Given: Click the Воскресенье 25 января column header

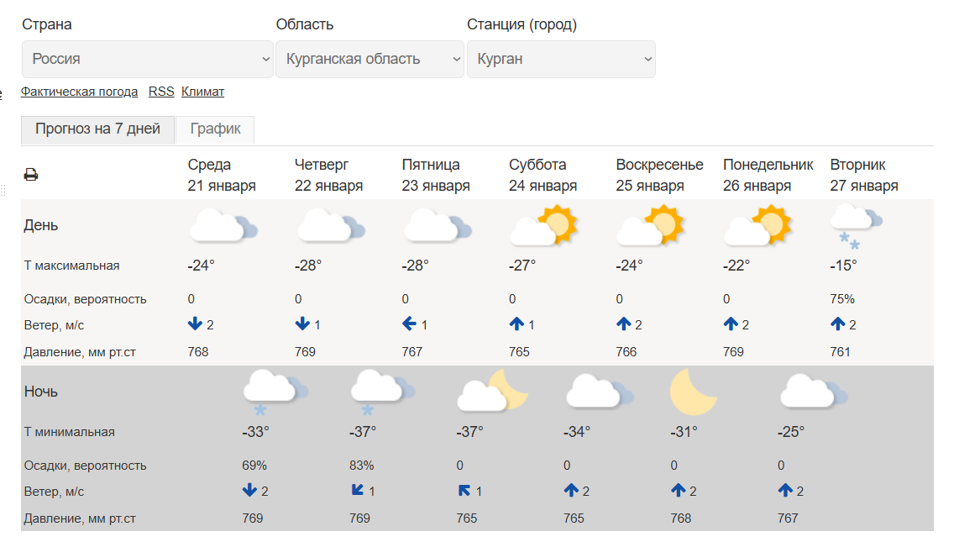Looking at the screenshot, I should (659, 175).
